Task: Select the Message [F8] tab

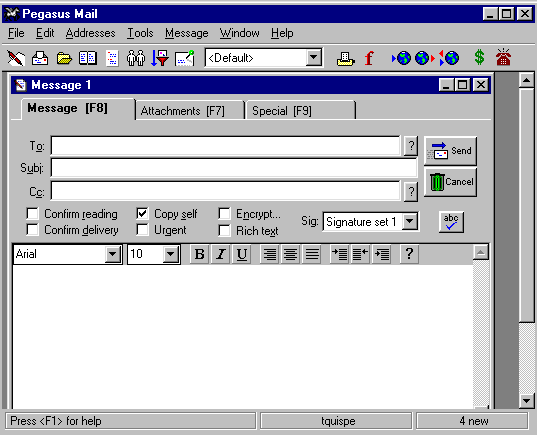Action: point(78,109)
